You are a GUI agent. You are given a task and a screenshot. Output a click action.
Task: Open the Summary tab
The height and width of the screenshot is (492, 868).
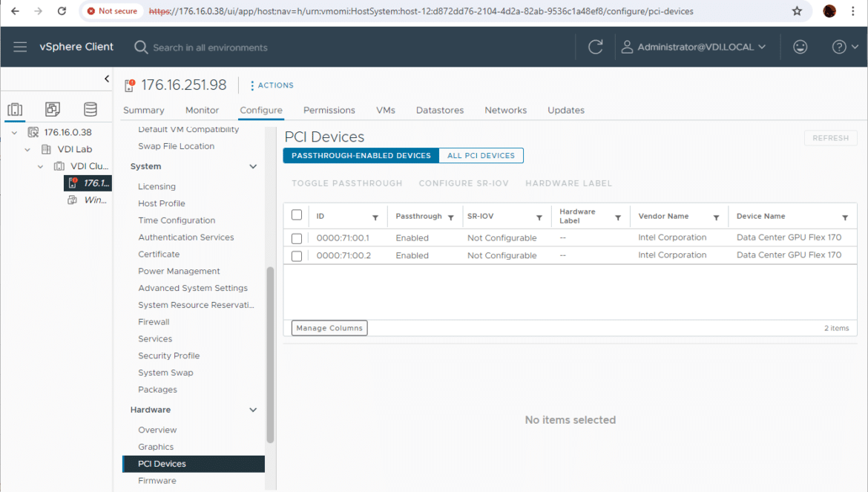click(x=144, y=110)
